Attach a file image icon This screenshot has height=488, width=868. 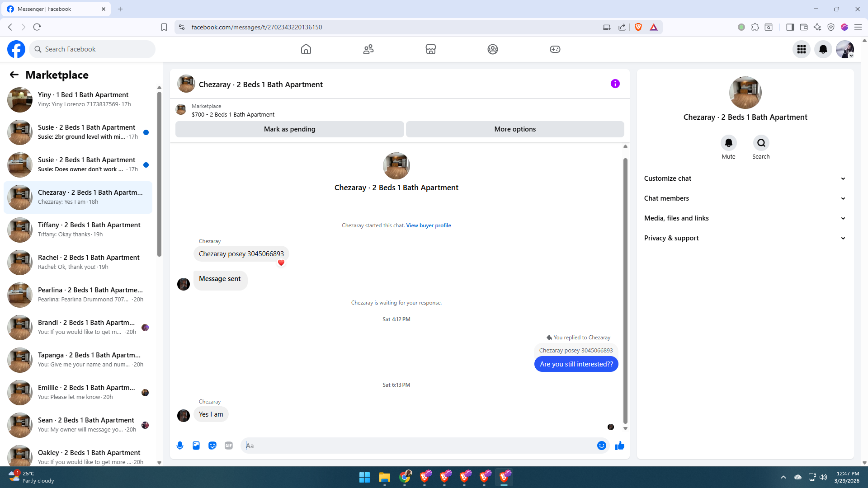(196, 446)
